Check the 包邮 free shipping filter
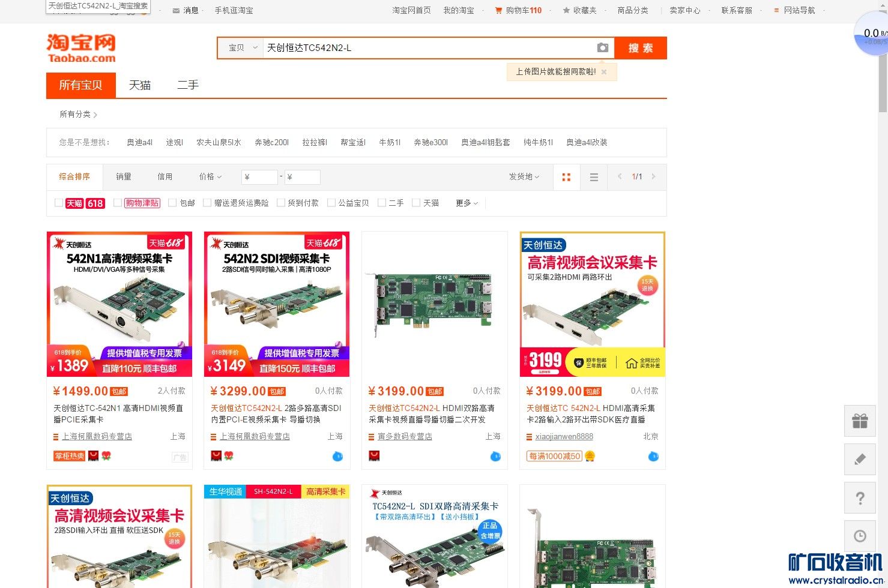Screen dimensions: 888x588 click(172, 203)
